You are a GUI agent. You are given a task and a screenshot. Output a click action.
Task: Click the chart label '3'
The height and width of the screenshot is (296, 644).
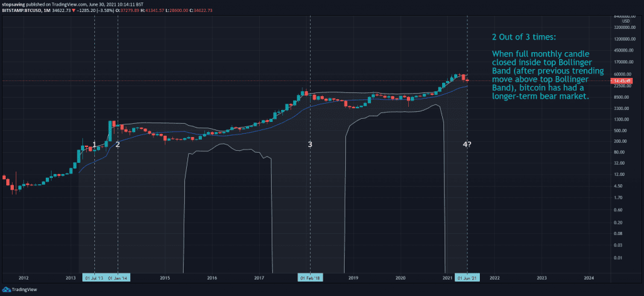[310, 145]
